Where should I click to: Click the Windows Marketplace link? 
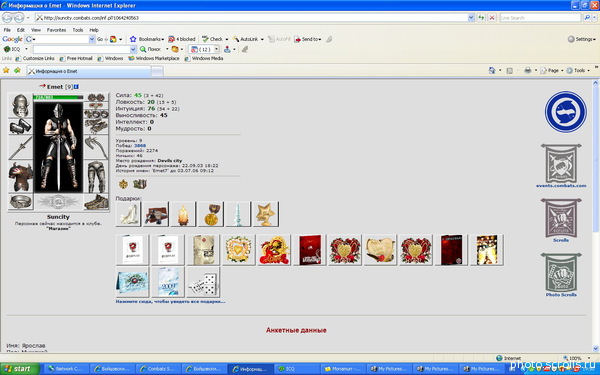click(154, 59)
